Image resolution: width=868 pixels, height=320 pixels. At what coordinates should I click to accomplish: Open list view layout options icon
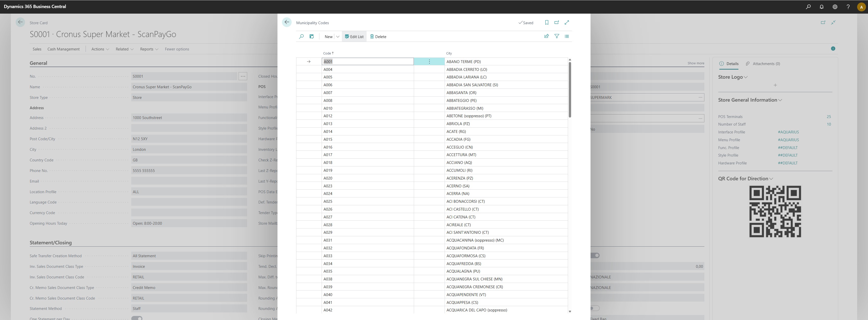pyautogui.click(x=567, y=36)
